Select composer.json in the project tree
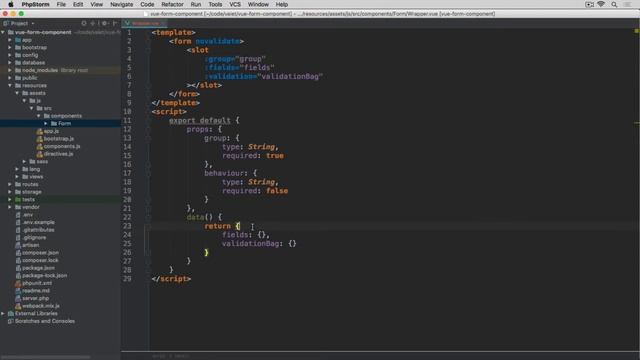Screen dimensions: 640x360 pyautogui.click(x=40, y=253)
